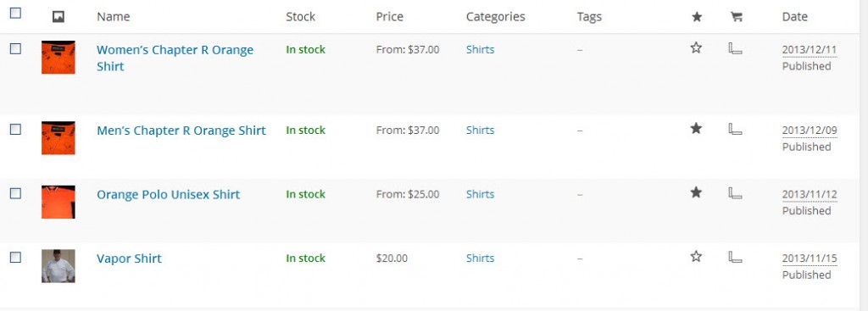The height and width of the screenshot is (311, 868).
Task: Open the Men's Chapter R Orange Shirt link
Action: pos(181,131)
